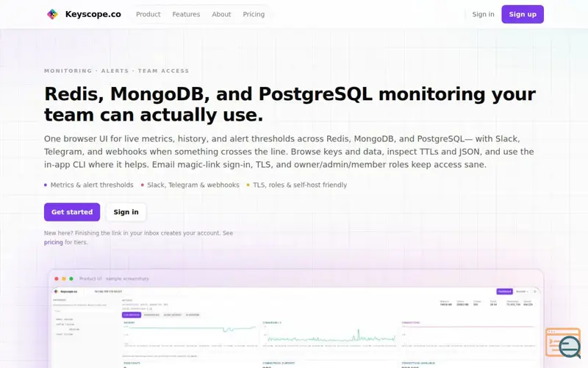
Task: Click the 'Slack, Telegram & webhooks' bullet text
Action: 193,185
